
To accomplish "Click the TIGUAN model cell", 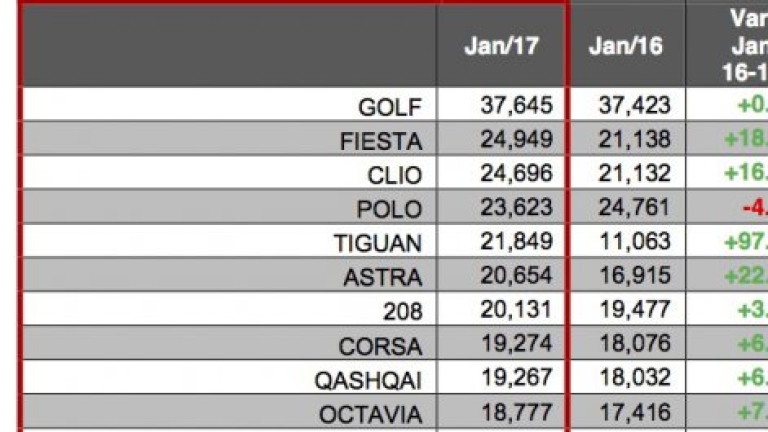I will 378,243.
